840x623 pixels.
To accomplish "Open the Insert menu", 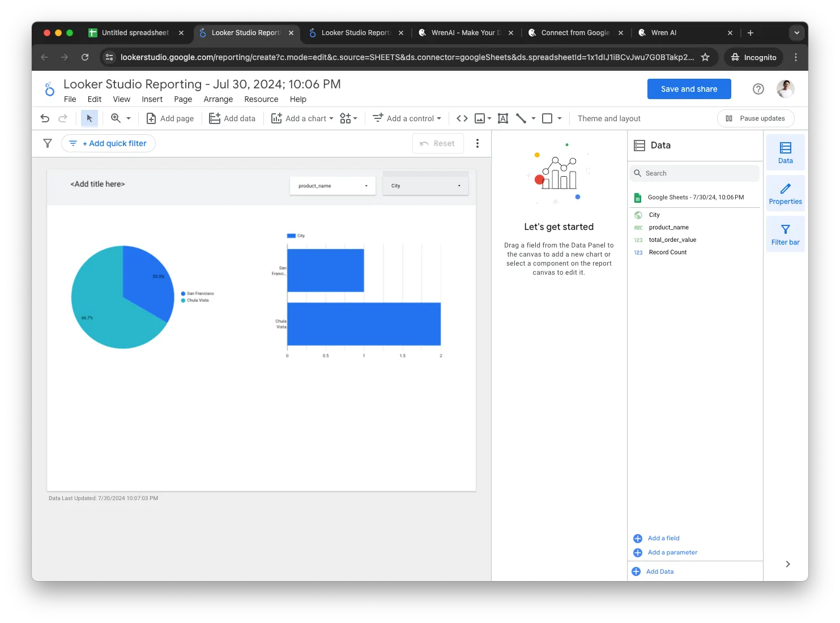I will click(152, 99).
